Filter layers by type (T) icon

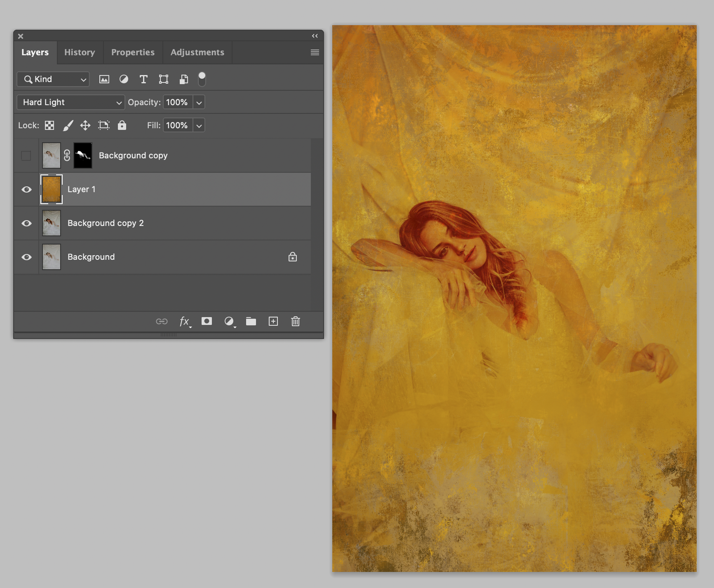[x=143, y=79]
